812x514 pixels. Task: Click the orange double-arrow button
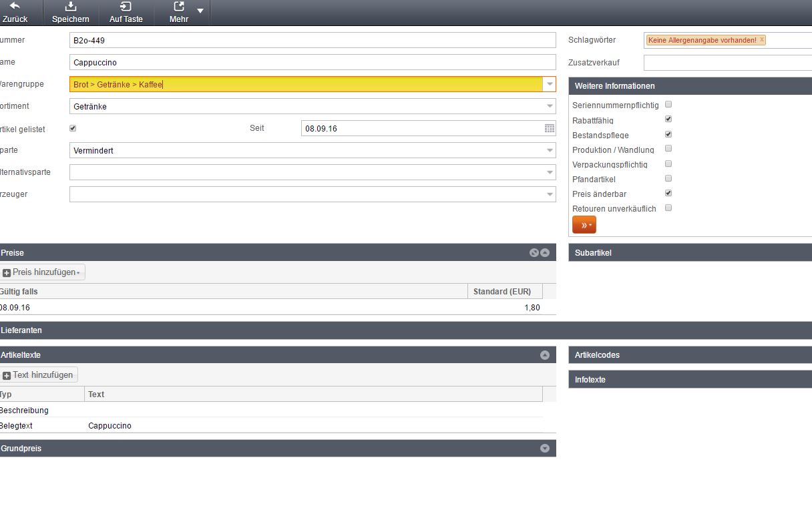tap(584, 225)
